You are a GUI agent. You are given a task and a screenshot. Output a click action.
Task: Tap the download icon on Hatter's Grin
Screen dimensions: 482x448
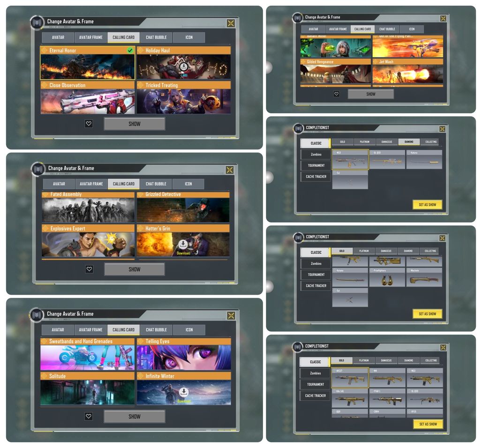[183, 244]
